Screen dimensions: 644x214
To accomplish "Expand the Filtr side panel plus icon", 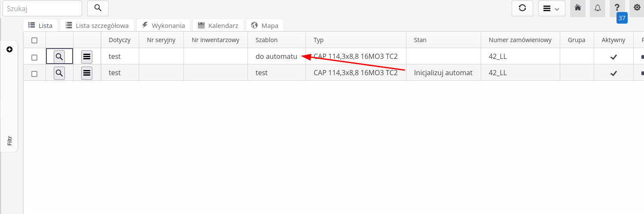I will pos(9,50).
